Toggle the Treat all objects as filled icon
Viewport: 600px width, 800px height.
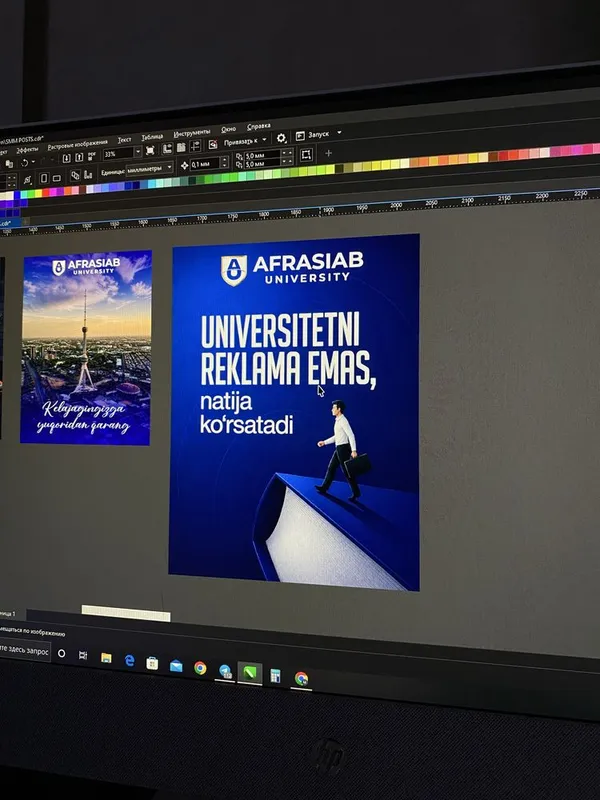pyautogui.click(x=306, y=155)
